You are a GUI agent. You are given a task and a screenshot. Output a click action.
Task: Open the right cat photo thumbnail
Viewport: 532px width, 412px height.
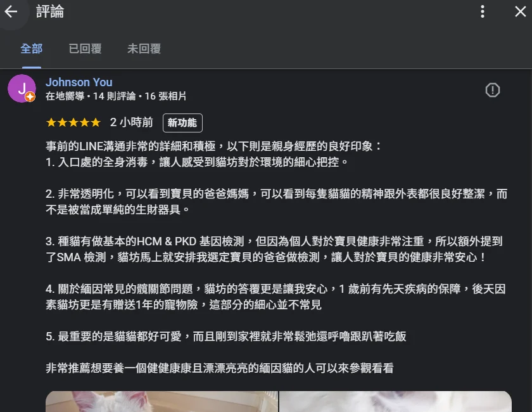395,401
